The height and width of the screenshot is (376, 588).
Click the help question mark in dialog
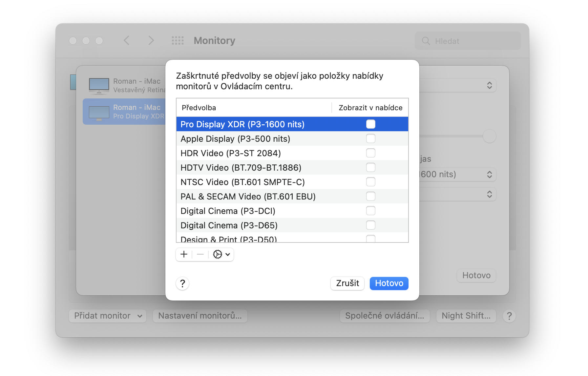pyautogui.click(x=182, y=283)
